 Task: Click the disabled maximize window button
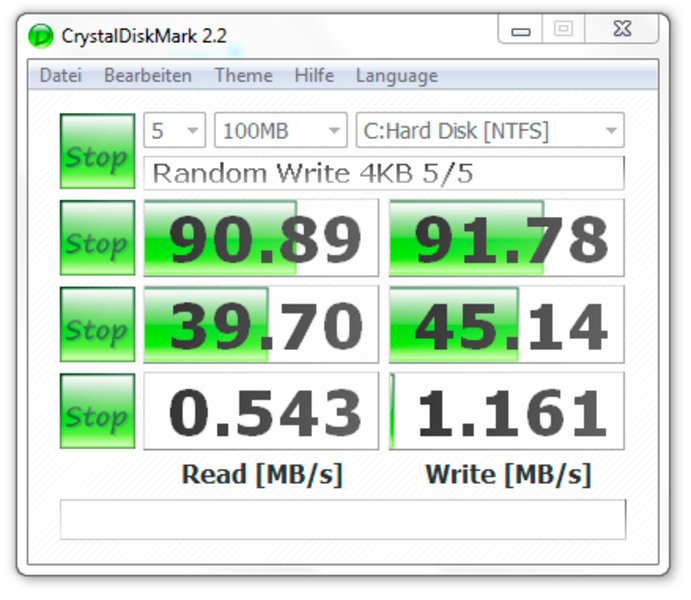pos(563,30)
